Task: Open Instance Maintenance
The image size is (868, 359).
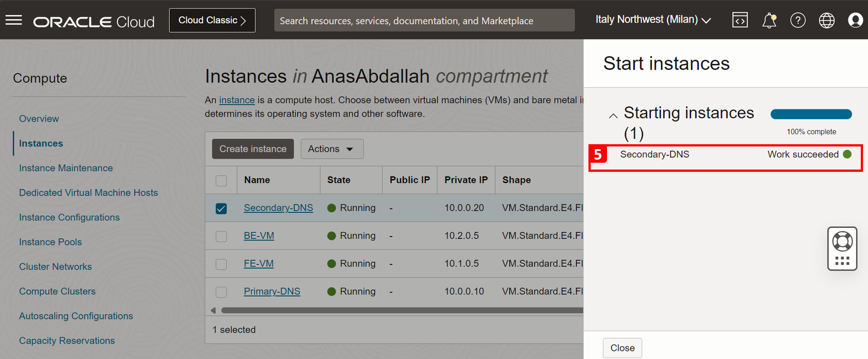Action: pos(66,168)
